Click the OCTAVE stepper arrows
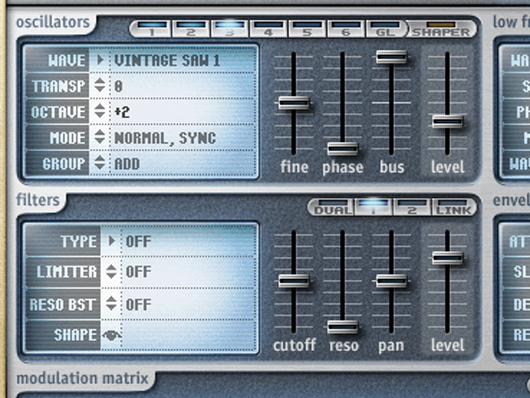This screenshot has width=530, height=398. 100,111
